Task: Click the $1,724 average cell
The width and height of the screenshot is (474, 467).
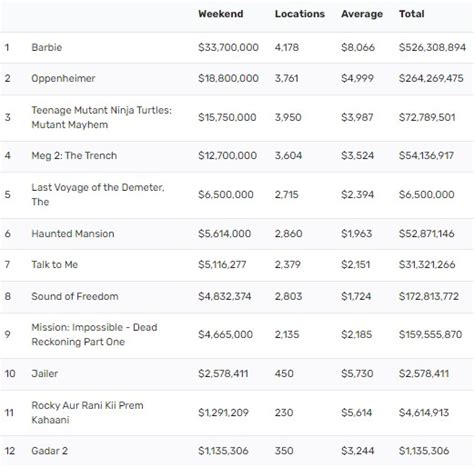Action: pyautogui.click(x=356, y=296)
